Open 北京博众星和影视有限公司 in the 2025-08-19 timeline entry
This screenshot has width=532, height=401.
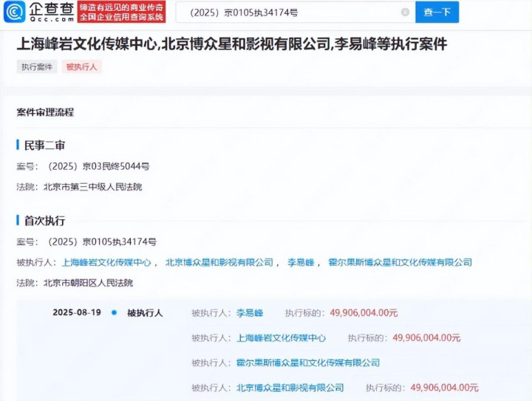tap(290, 388)
